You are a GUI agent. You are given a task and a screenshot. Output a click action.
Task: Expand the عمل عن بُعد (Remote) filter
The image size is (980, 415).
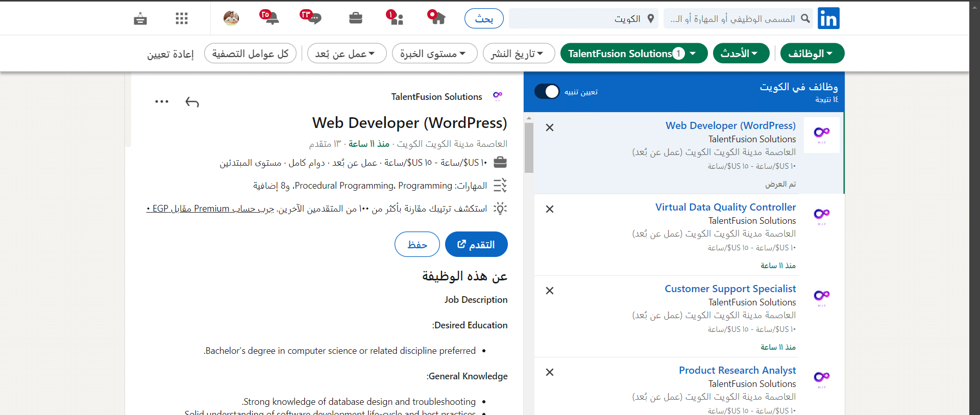[x=347, y=54]
